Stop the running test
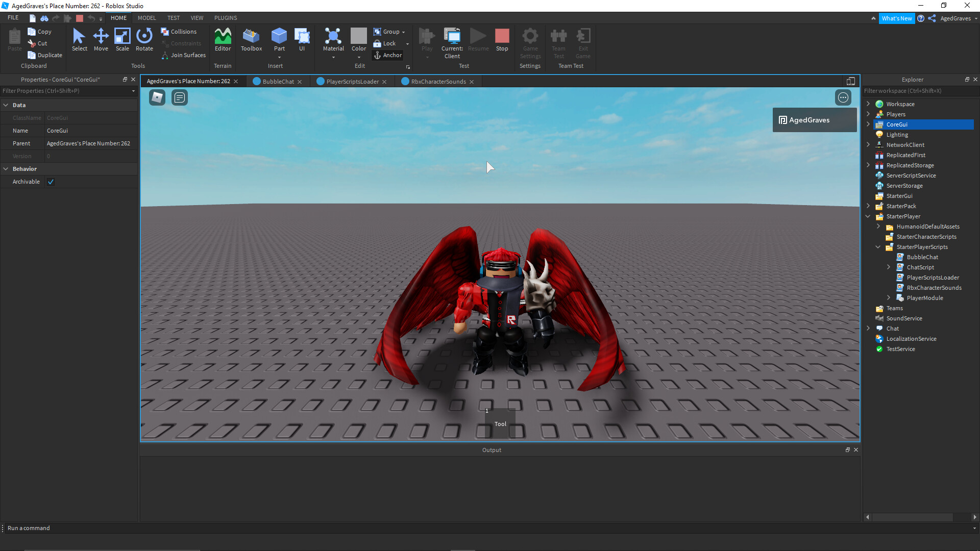This screenshot has width=980, height=551. pyautogui.click(x=502, y=39)
